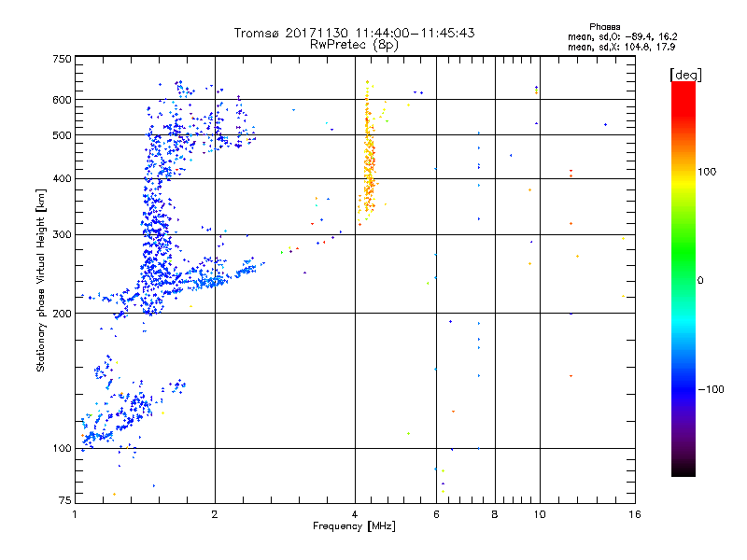Click the plot title "Tromsø 20171130 11:44:00-11:45:43"
The width and height of the screenshot is (747, 560).
click(x=354, y=33)
